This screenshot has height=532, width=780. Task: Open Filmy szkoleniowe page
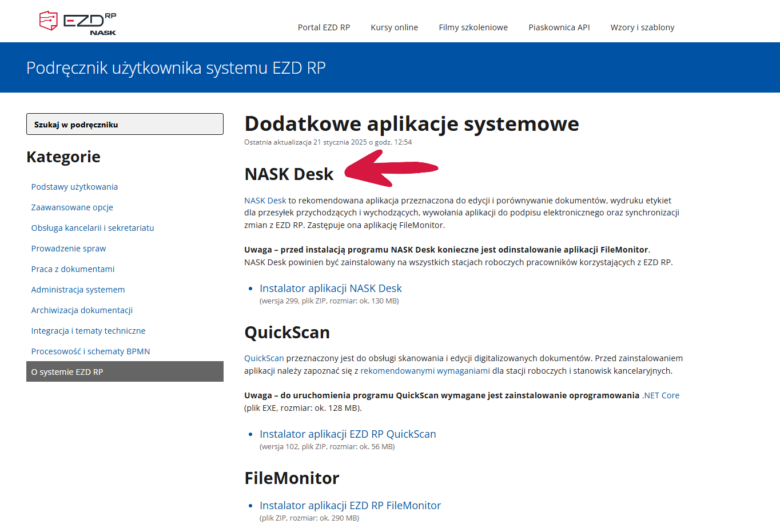point(473,27)
